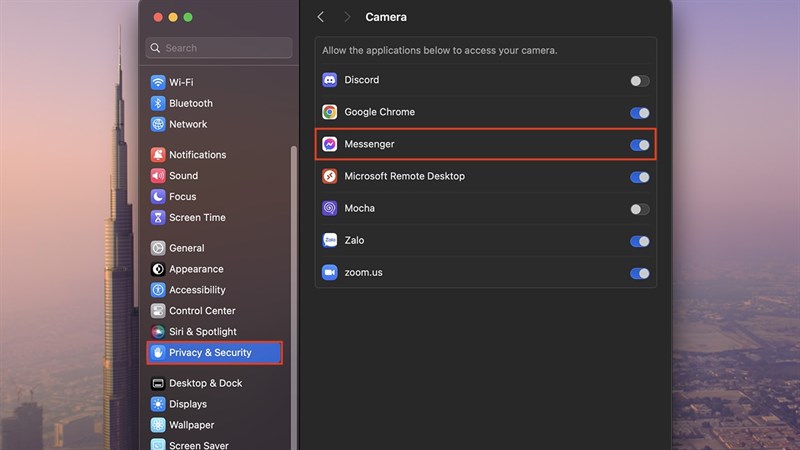Click the Displays sun icon
The image size is (800, 450).
click(x=158, y=404)
